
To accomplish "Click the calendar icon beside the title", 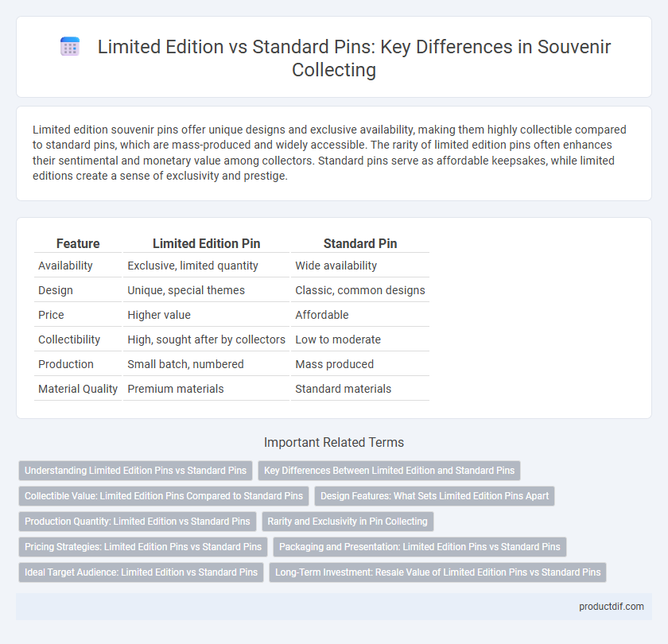I will pyautogui.click(x=70, y=46).
